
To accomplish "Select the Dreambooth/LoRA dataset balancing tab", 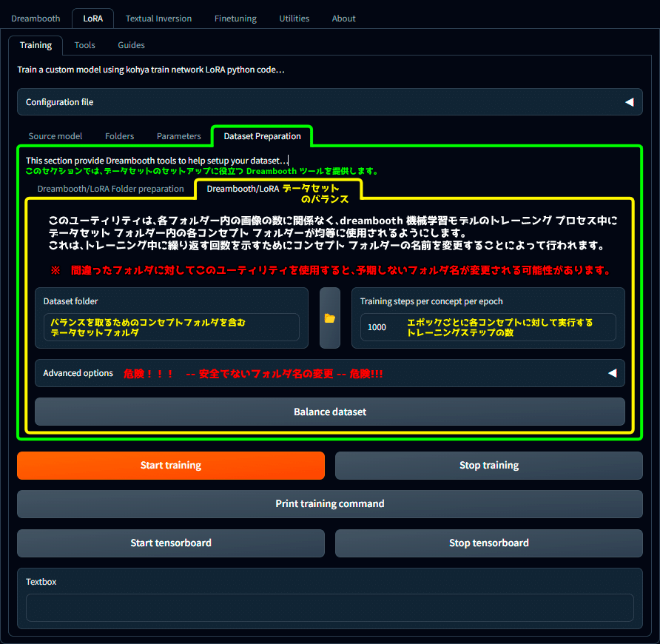I will point(277,189).
